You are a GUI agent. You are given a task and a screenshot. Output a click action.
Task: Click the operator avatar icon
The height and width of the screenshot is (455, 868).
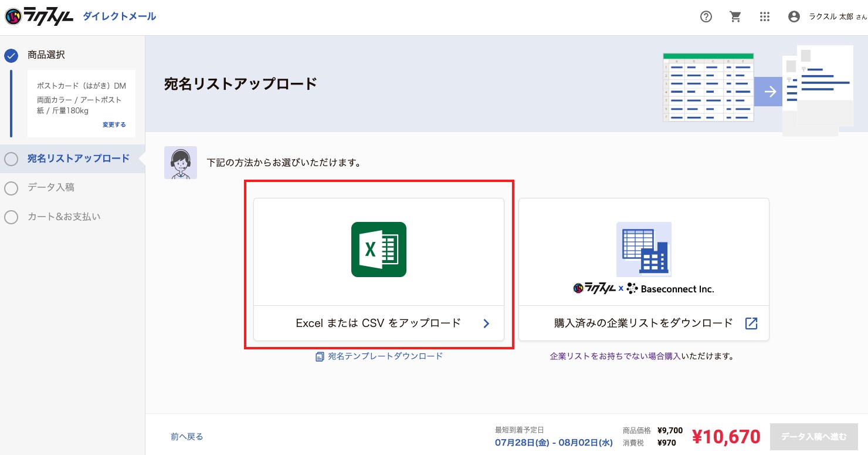pyautogui.click(x=181, y=163)
